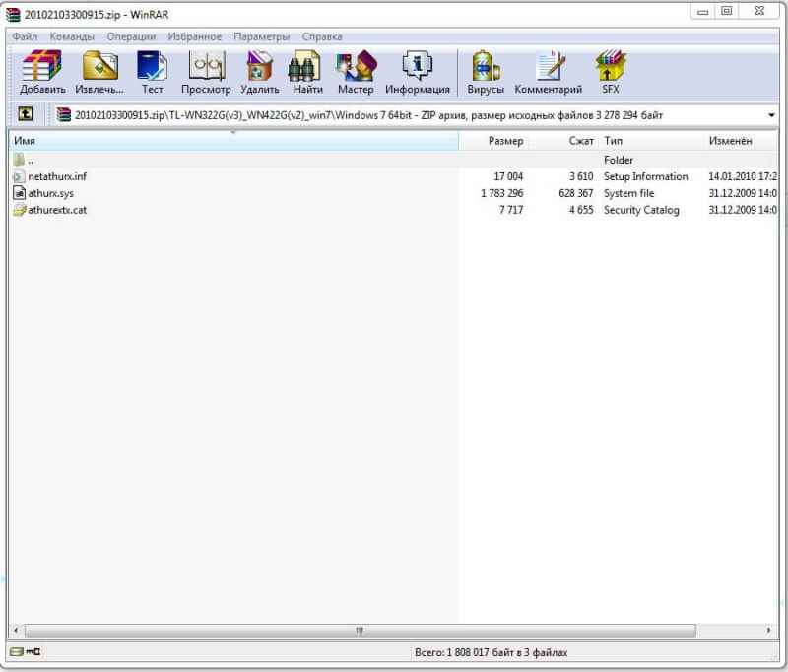Click the athurx.sys file icon
788x672 pixels.
coord(19,193)
